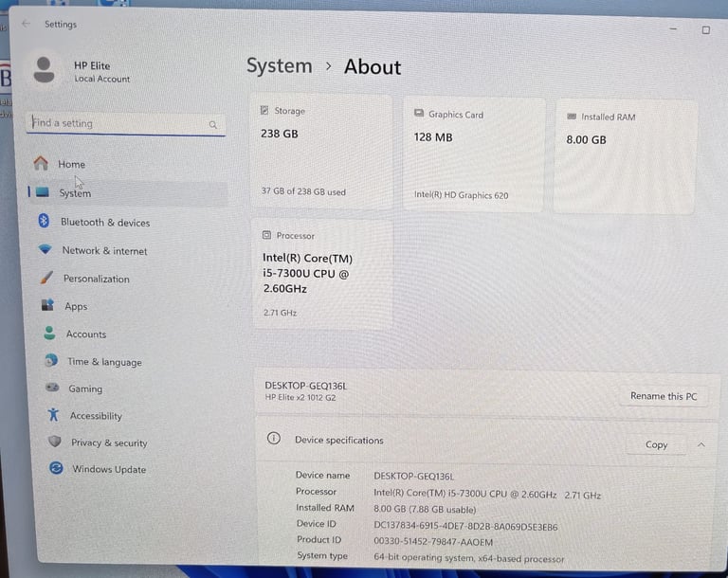Click the Accounts person icon
The height and width of the screenshot is (578, 728).
(x=49, y=333)
